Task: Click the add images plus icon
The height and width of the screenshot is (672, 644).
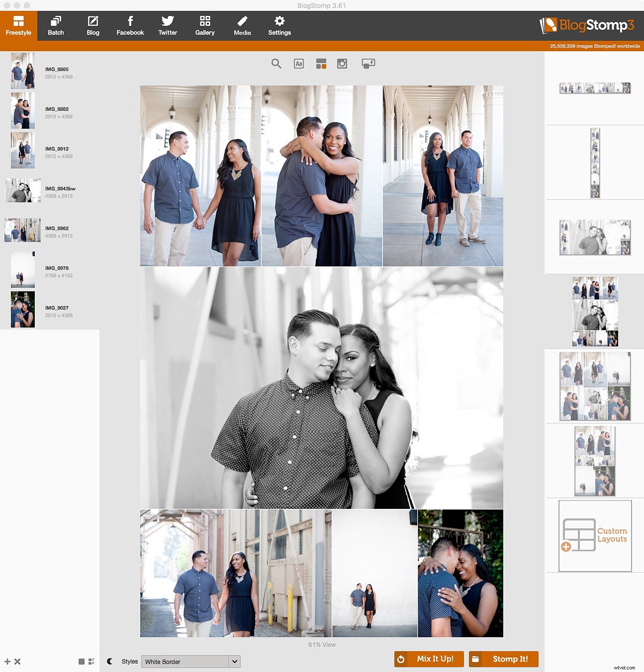Action: (x=8, y=662)
